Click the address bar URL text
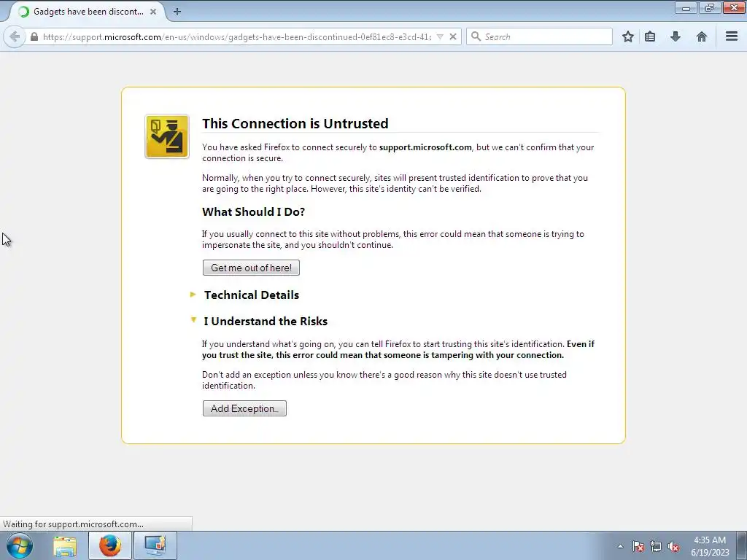This screenshot has width=747, height=560. [x=237, y=36]
